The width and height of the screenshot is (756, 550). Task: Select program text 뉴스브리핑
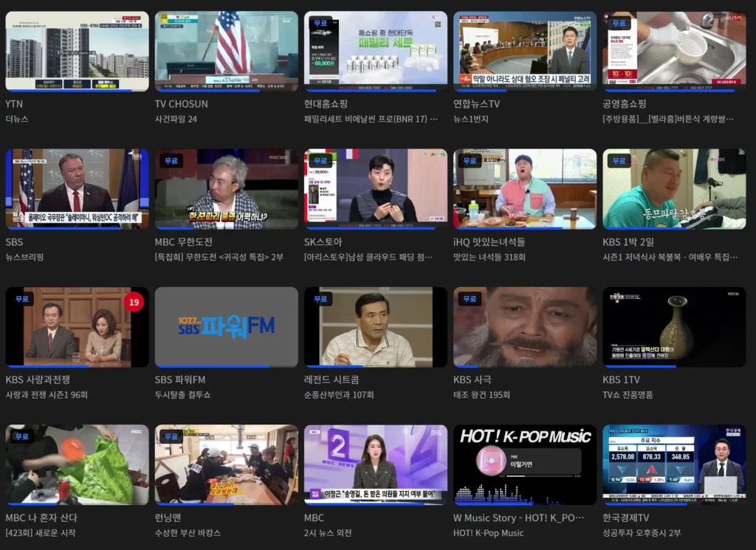[24, 257]
